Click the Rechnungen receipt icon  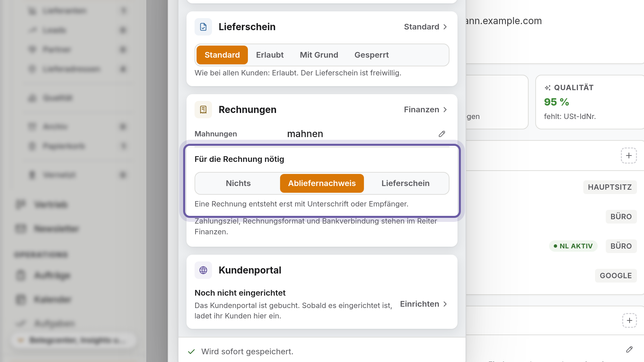pyautogui.click(x=203, y=110)
